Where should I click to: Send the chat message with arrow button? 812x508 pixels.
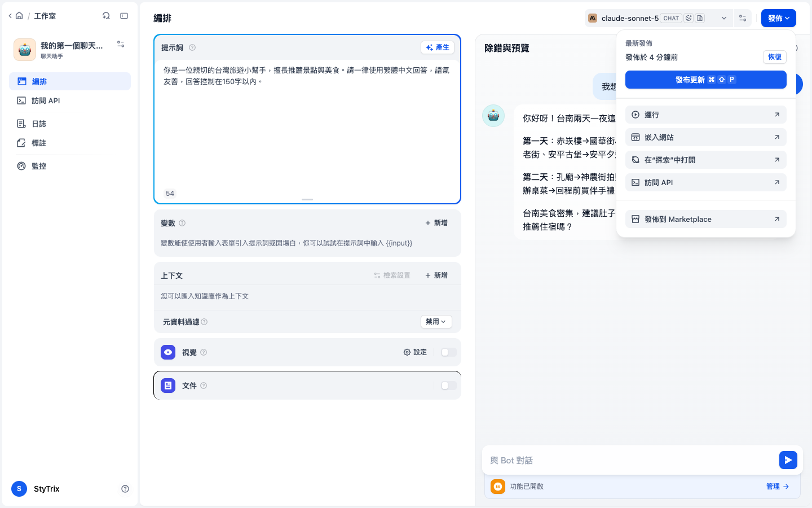coord(788,460)
